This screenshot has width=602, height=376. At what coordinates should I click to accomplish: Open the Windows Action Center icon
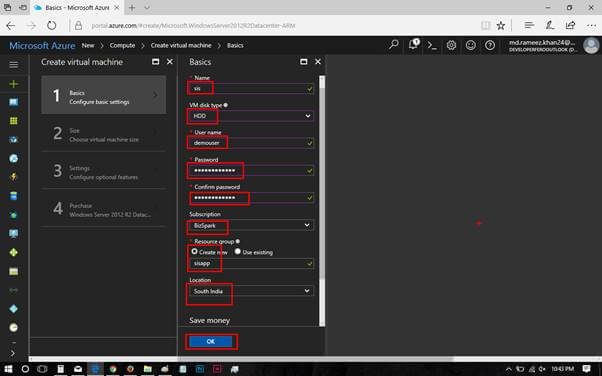pyautogui.click(x=586, y=369)
